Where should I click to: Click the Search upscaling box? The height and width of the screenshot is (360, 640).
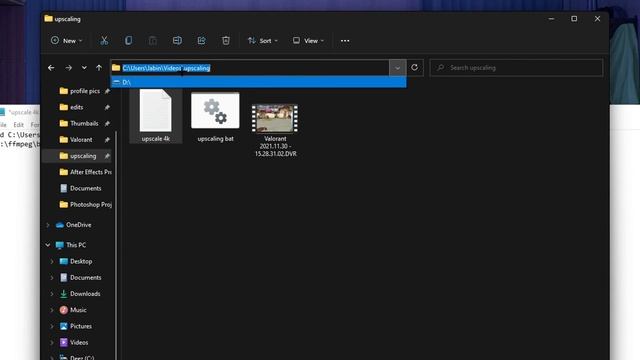click(x=516, y=68)
